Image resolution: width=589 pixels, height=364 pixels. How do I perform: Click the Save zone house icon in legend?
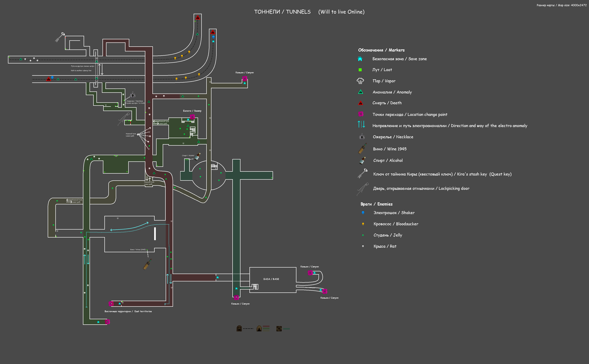tap(360, 59)
